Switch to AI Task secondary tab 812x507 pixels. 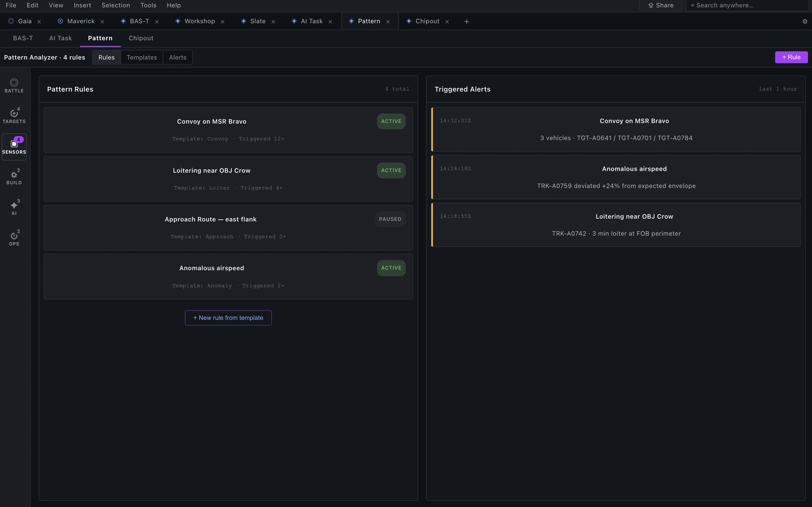click(x=60, y=39)
